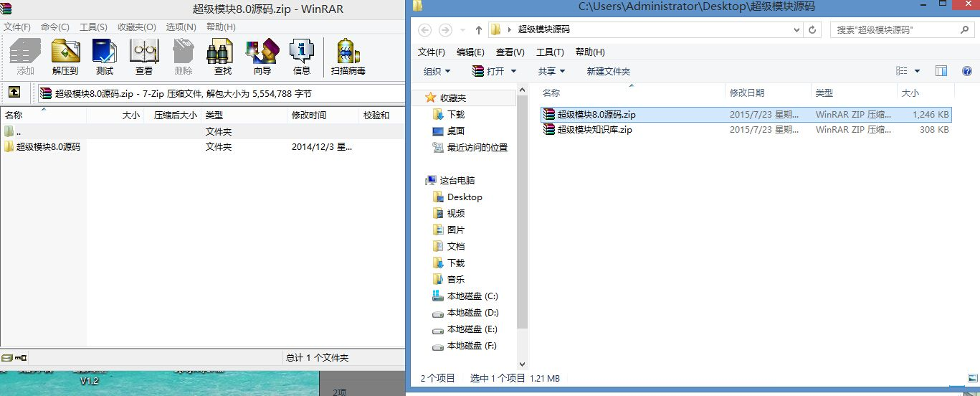Click the 解压到 (Extract To) toolbar icon
The image size is (980, 396).
click(65, 57)
